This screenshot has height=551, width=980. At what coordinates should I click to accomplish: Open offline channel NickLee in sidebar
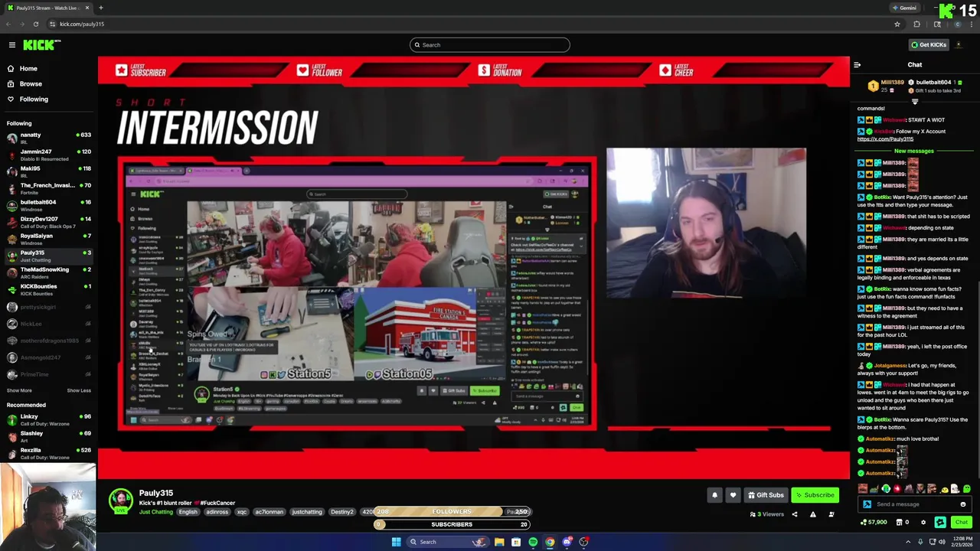[47, 324]
